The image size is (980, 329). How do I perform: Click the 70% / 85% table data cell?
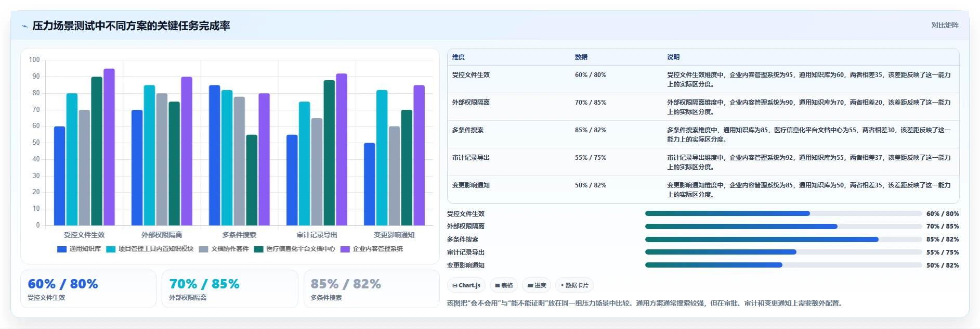point(591,103)
